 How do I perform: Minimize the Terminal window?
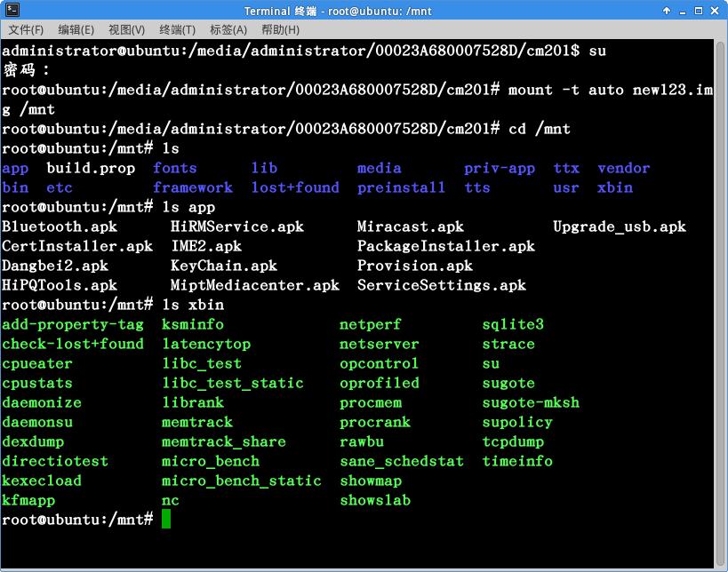click(x=684, y=11)
